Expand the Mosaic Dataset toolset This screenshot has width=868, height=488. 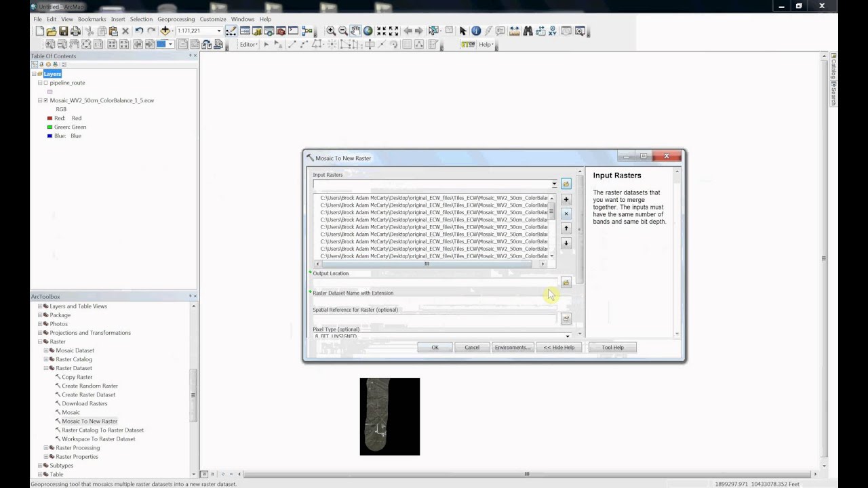pos(46,350)
